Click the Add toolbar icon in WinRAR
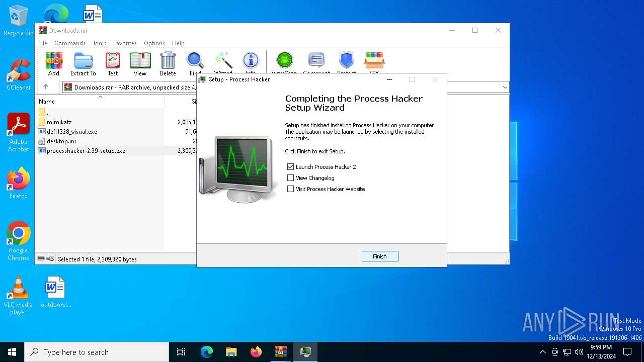Image resolution: width=644 pixels, height=362 pixels. 54,64
